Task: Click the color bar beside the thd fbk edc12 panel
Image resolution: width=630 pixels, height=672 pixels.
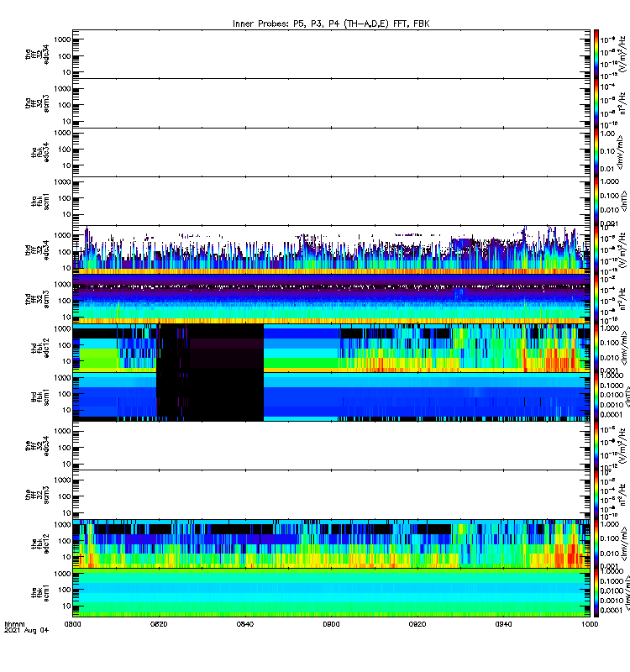Action: tap(596, 348)
